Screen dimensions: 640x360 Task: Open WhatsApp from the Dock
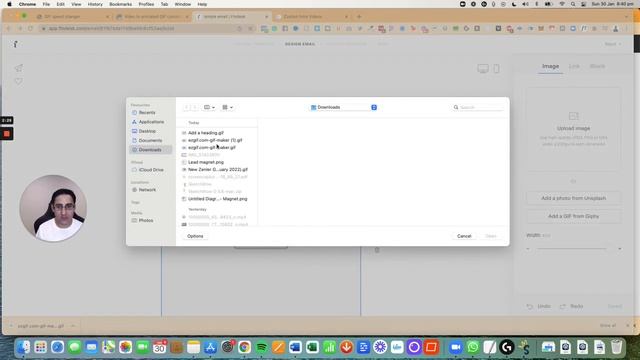tap(473, 347)
